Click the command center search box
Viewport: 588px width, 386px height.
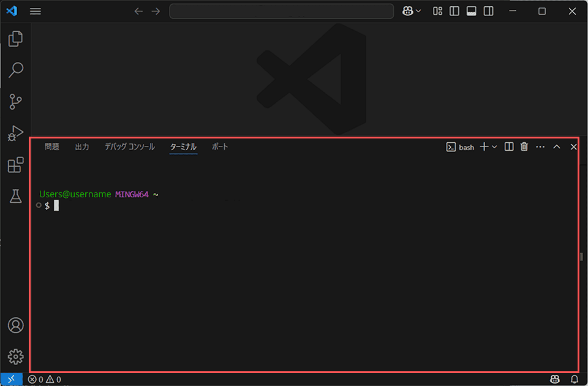(282, 11)
